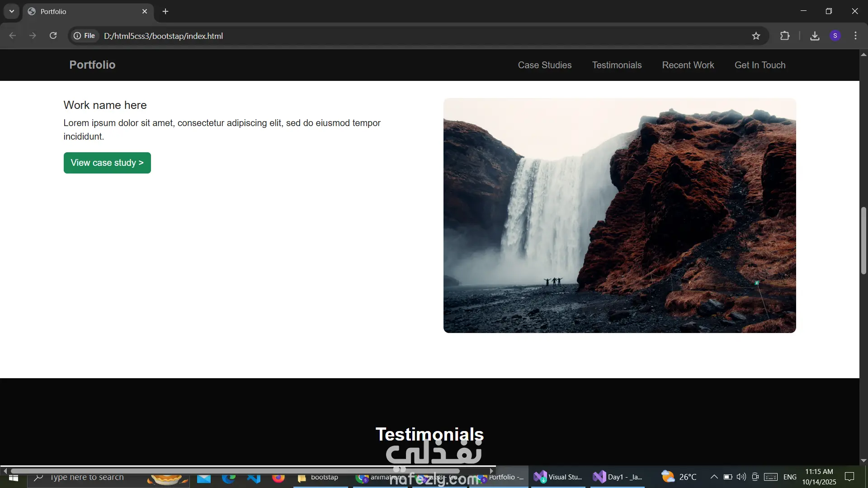The height and width of the screenshot is (488, 868).
Task: Open Chrome downloads icon
Action: (x=815, y=36)
